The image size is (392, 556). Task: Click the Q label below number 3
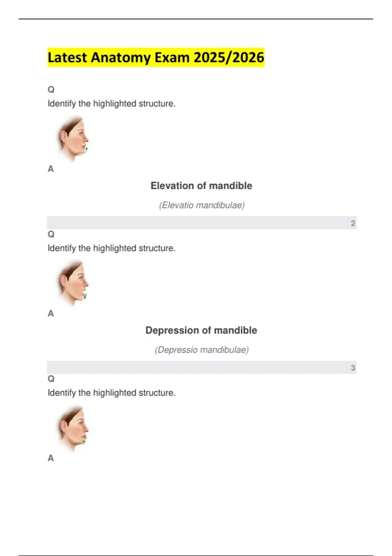click(x=51, y=379)
